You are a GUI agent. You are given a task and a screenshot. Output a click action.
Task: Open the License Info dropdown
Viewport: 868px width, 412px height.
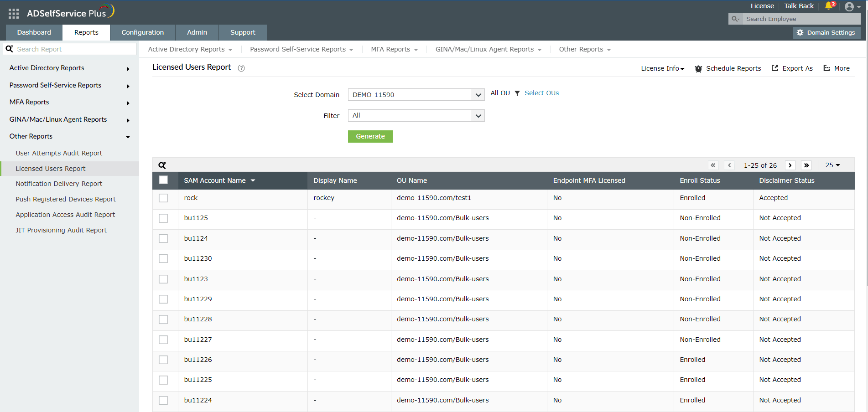(x=662, y=68)
